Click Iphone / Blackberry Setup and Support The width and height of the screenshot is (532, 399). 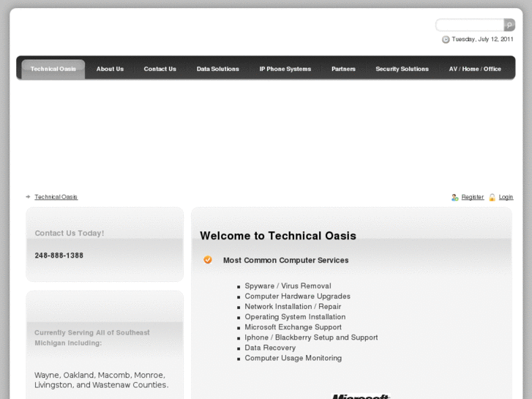[x=311, y=338]
